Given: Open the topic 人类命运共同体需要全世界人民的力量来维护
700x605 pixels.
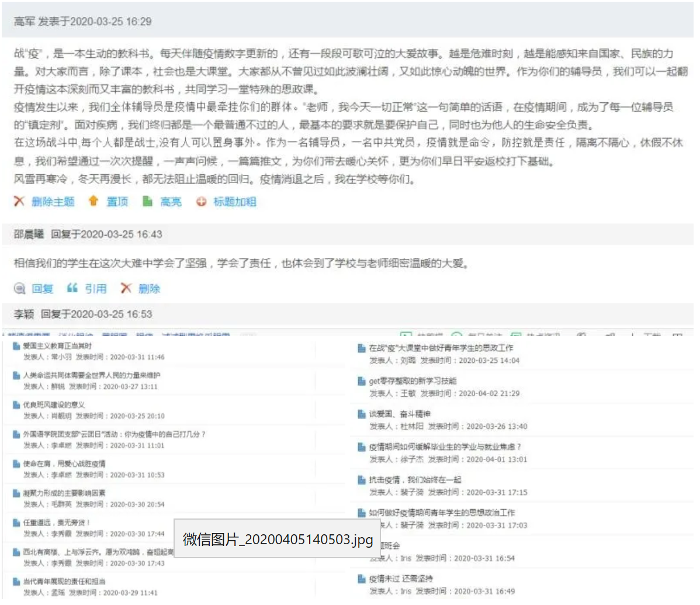Looking at the screenshot, I should (x=91, y=375).
